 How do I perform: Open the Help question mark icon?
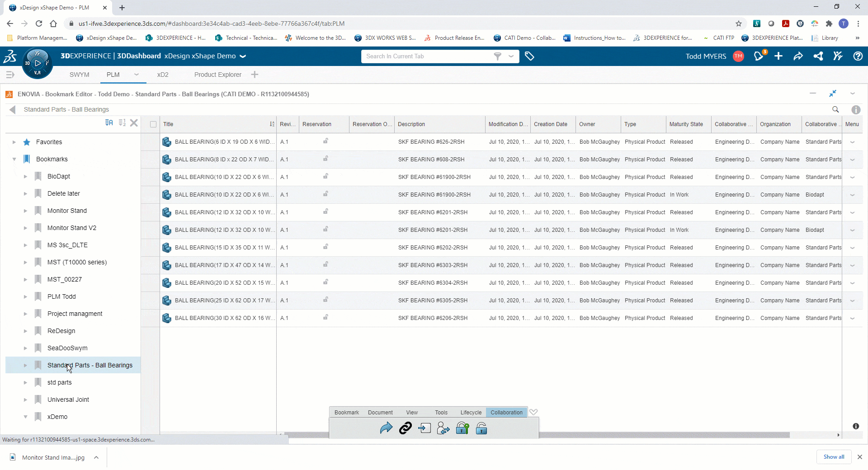pos(858,56)
